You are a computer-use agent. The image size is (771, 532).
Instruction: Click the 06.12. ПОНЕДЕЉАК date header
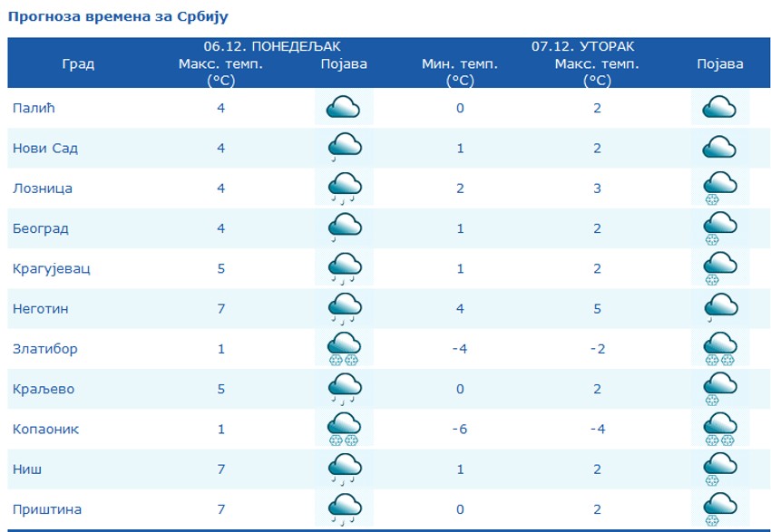coord(272,45)
